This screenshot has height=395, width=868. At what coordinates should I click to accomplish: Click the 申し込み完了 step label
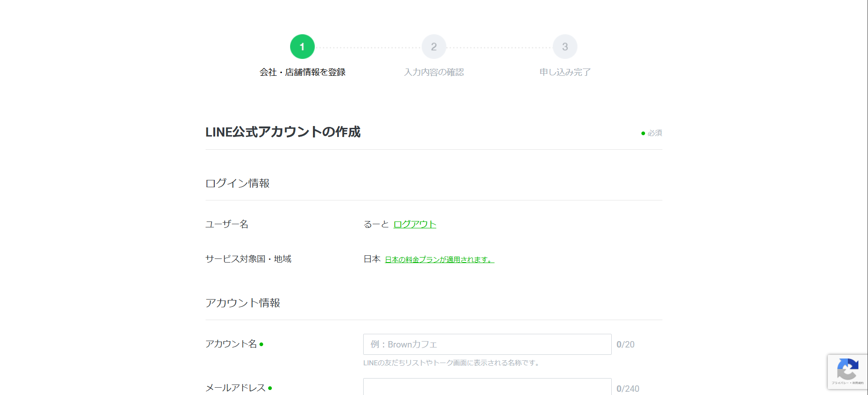tap(565, 72)
